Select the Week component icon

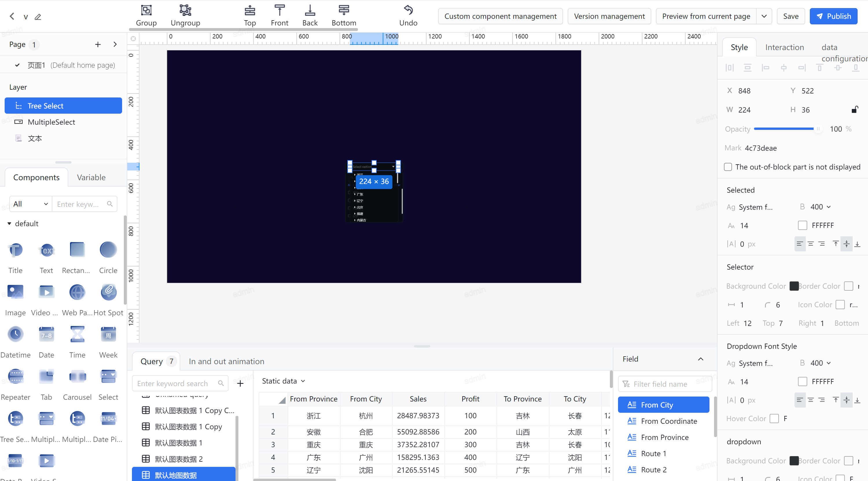pos(108,334)
